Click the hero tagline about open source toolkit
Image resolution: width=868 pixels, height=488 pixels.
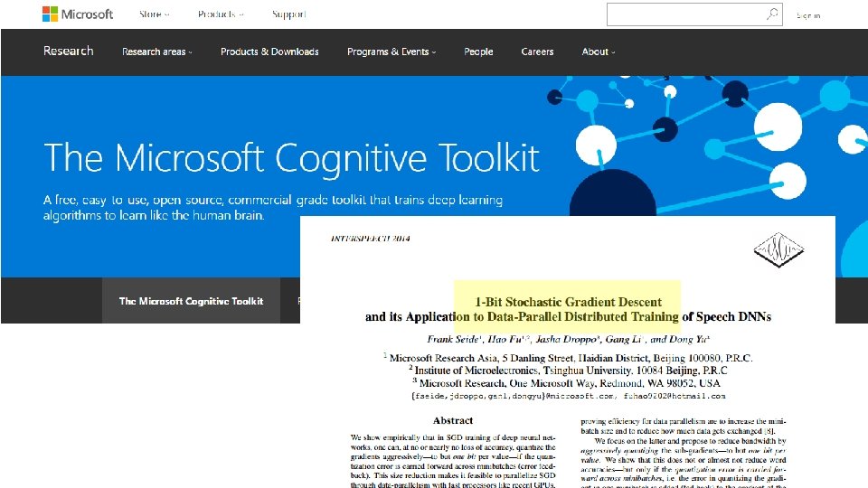click(273, 208)
